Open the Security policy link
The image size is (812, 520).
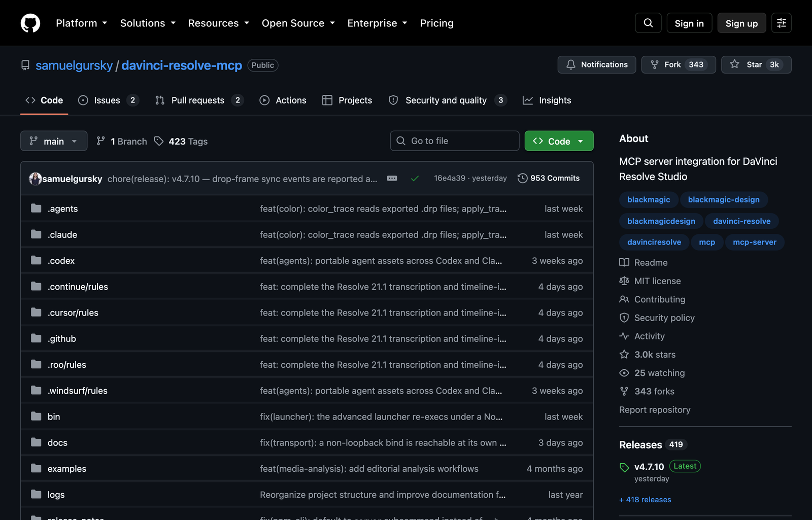pos(657,318)
